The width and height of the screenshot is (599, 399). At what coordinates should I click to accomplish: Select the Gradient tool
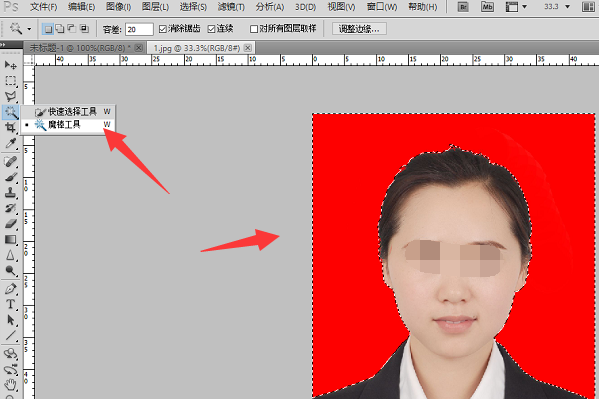tap(10, 240)
